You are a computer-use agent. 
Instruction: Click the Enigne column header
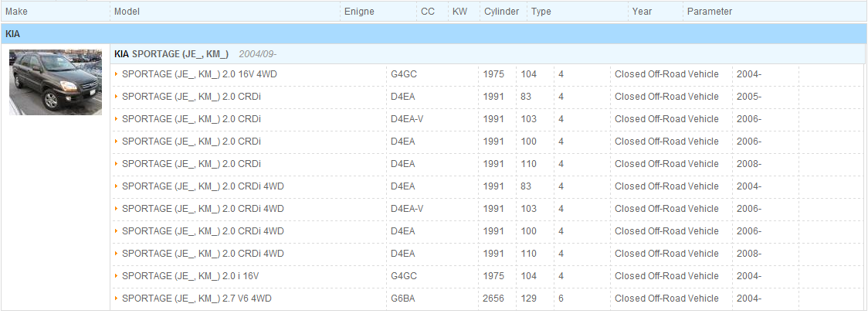click(359, 12)
